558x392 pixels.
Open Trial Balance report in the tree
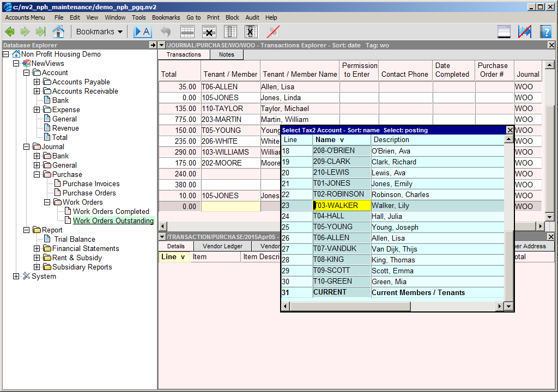tap(75, 240)
